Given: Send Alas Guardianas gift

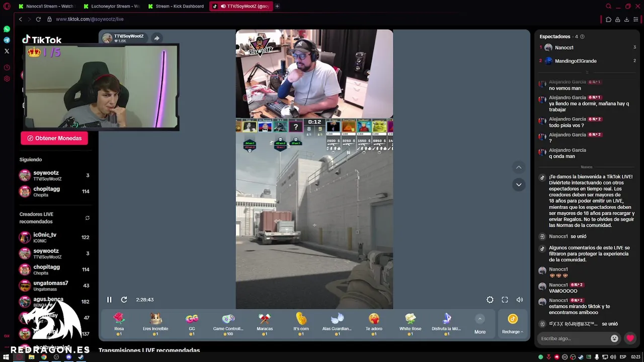Looking at the screenshot, I should pos(337,324).
